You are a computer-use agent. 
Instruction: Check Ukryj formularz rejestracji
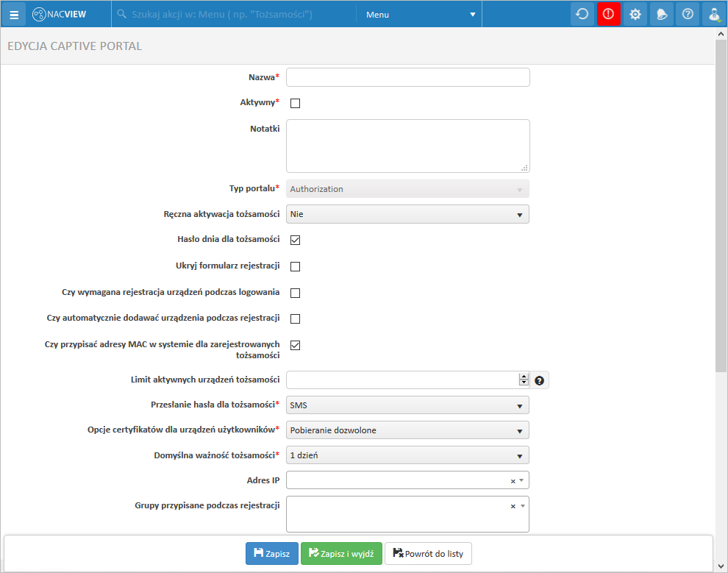click(x=296, y=266)
